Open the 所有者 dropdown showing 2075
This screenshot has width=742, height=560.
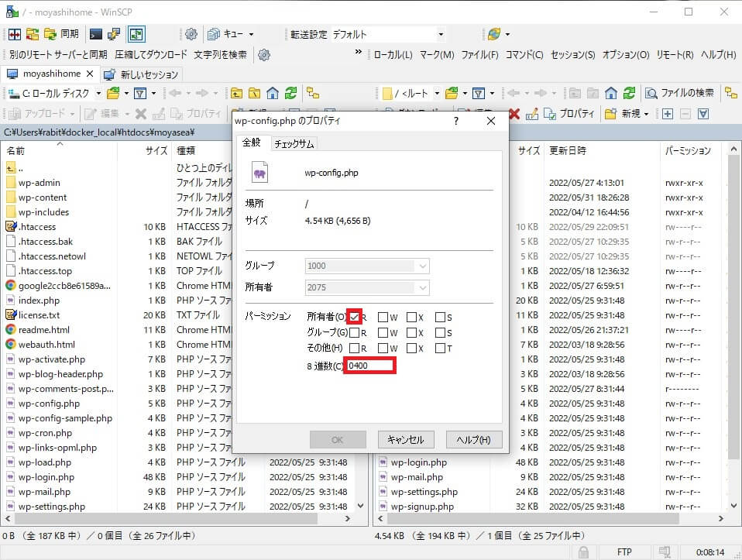[x=422, y=288]
